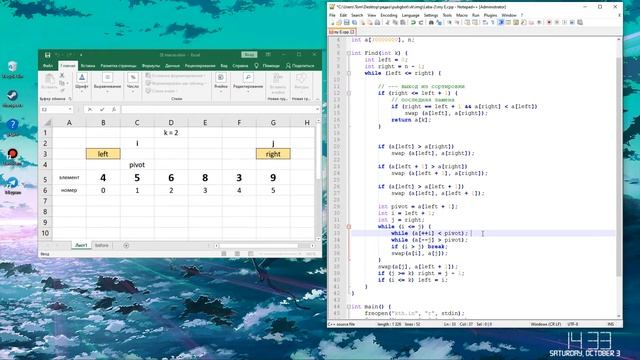Click the Select All corner in Excel grid
This screenshot has height=360, width=640.
47,122
